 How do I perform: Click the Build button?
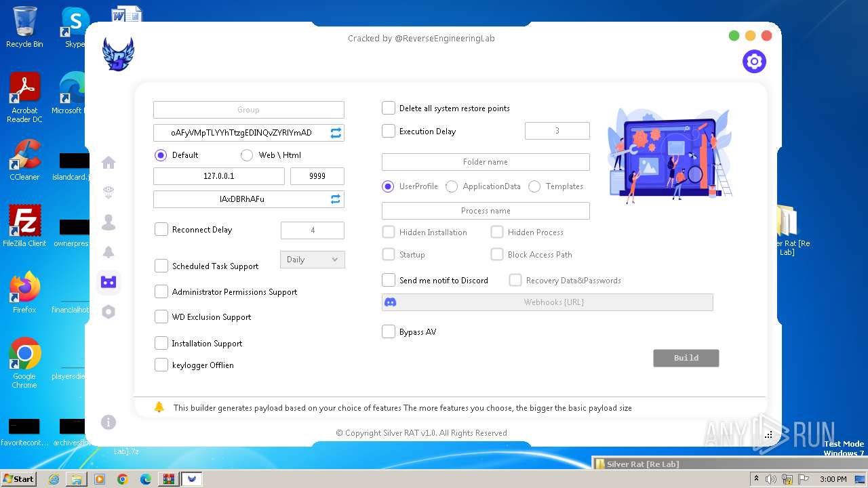(x=686, y=358)
